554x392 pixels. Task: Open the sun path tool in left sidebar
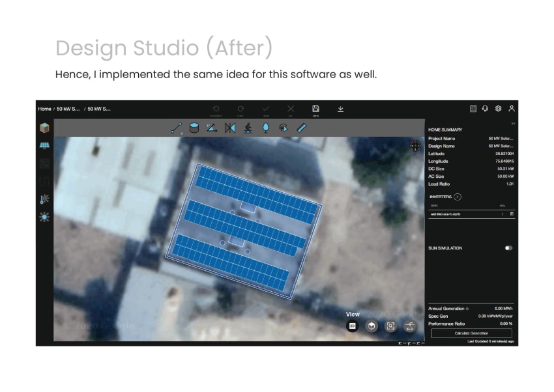click(44, 217)
